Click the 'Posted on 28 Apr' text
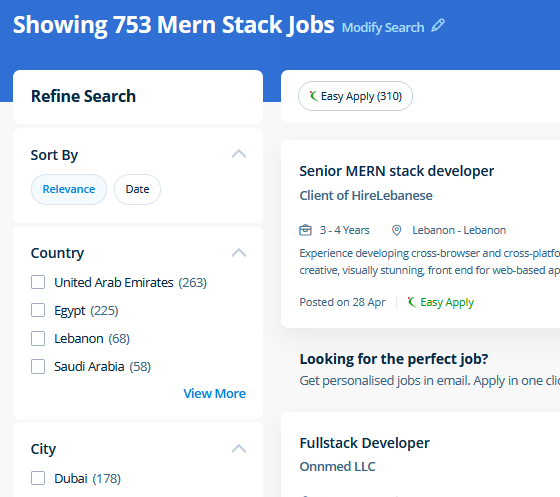The height and width of the screenshot is (497, 560). (342, 302)
